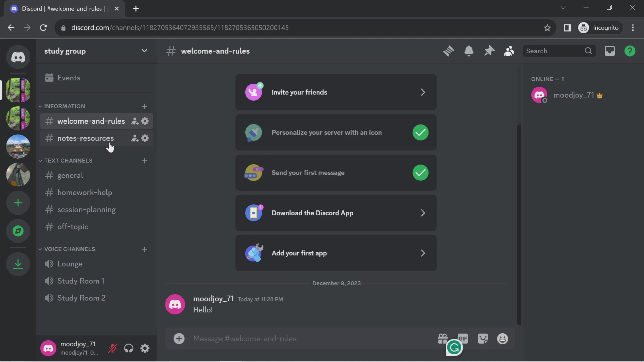Click the GIF icon in message bar
This screenshot has width=644, height=362.
click(x=463, y=339)
